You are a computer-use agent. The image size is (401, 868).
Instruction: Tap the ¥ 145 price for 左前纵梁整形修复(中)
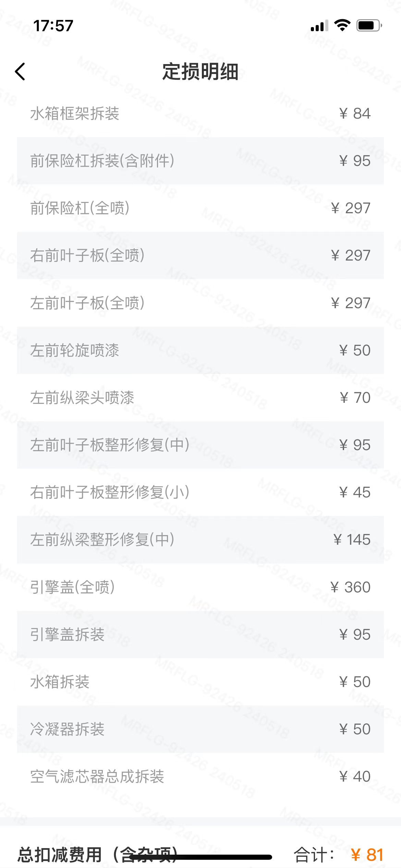[x=352, y=540]
